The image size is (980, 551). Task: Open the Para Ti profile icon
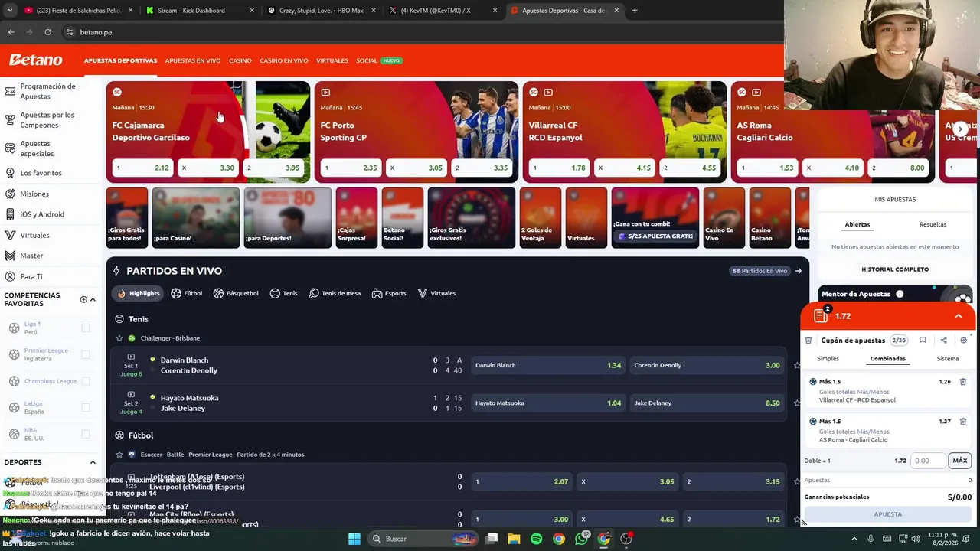[10, 276]
